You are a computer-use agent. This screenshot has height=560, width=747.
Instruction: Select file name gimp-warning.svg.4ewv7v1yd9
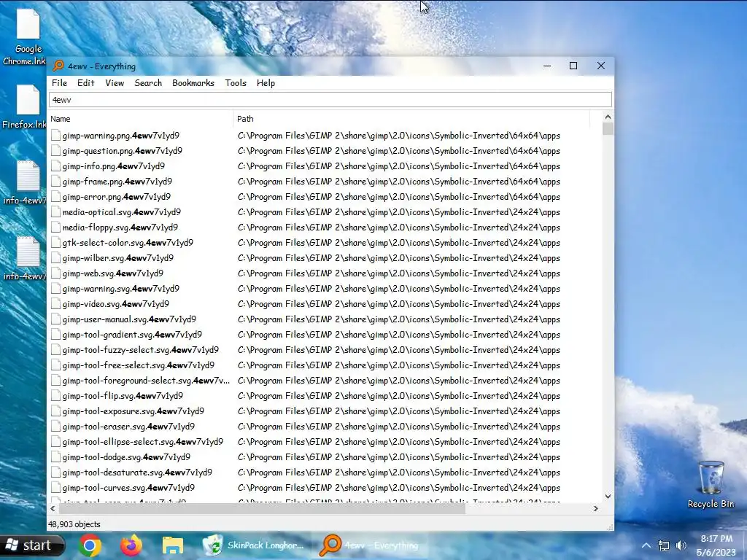[121, 289]
